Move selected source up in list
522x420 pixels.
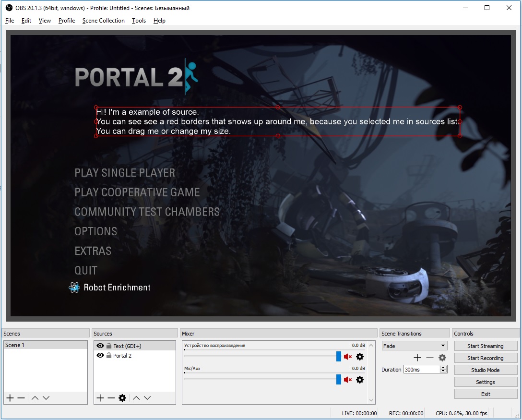pyautogui.click(x=136, y=398)
